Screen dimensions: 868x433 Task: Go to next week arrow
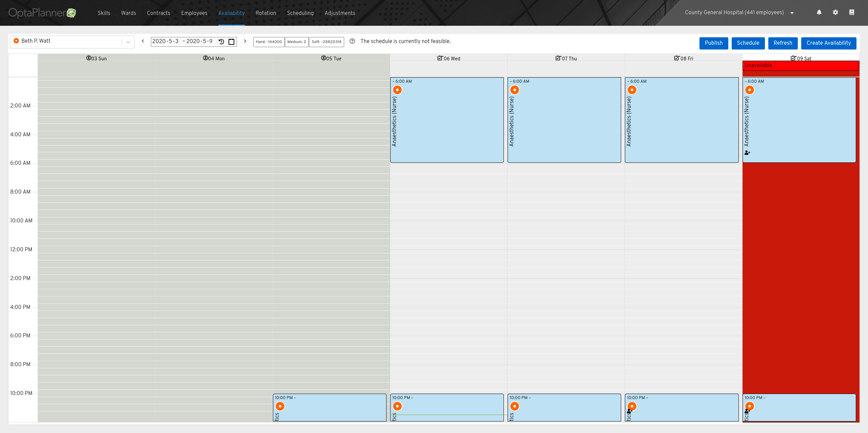245,41
